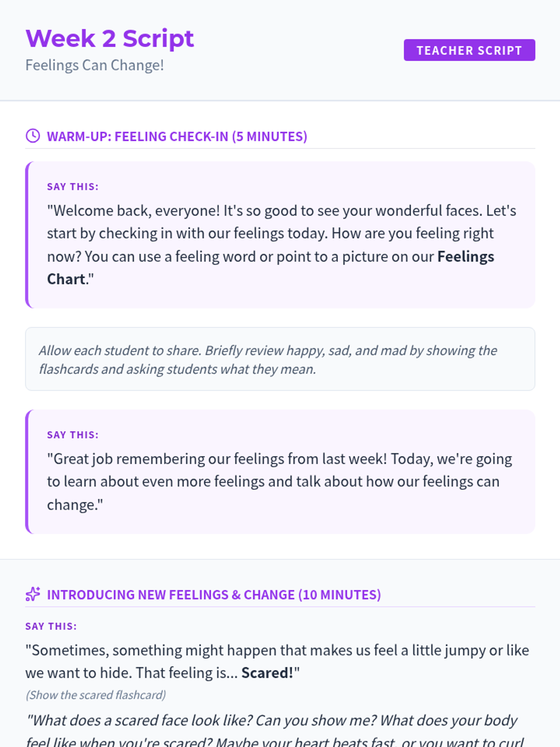Click the Welcome back, everyone script box

(x=280, y=235)
